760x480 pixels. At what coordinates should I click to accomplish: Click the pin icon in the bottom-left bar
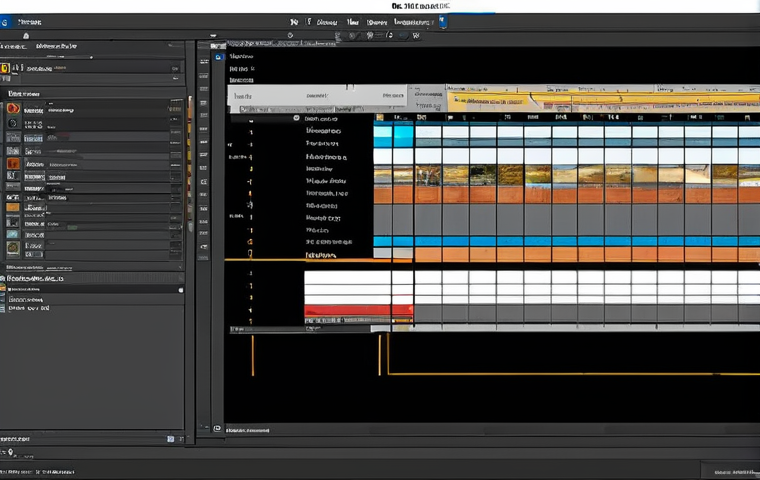coord(11,452)
